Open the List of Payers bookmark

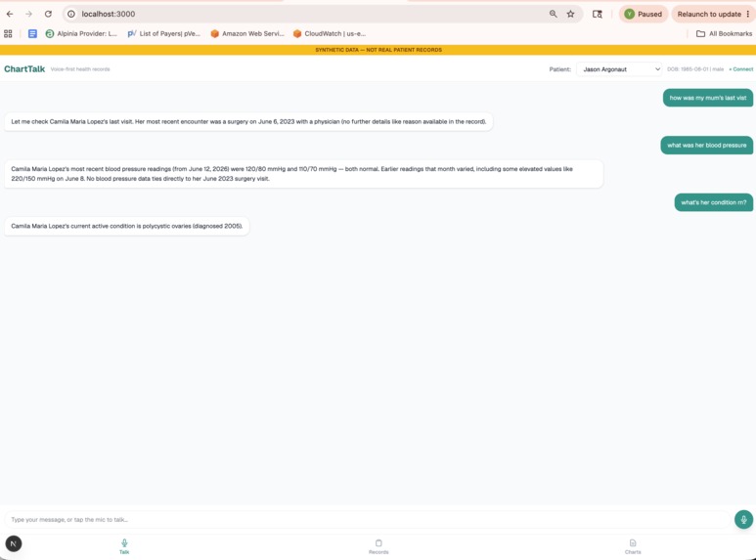[164, 34]
